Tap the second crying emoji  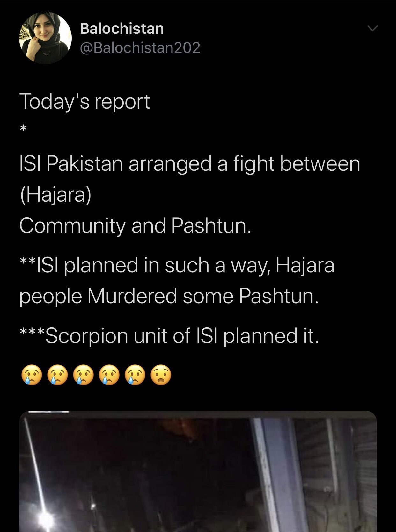coord(57,375)
